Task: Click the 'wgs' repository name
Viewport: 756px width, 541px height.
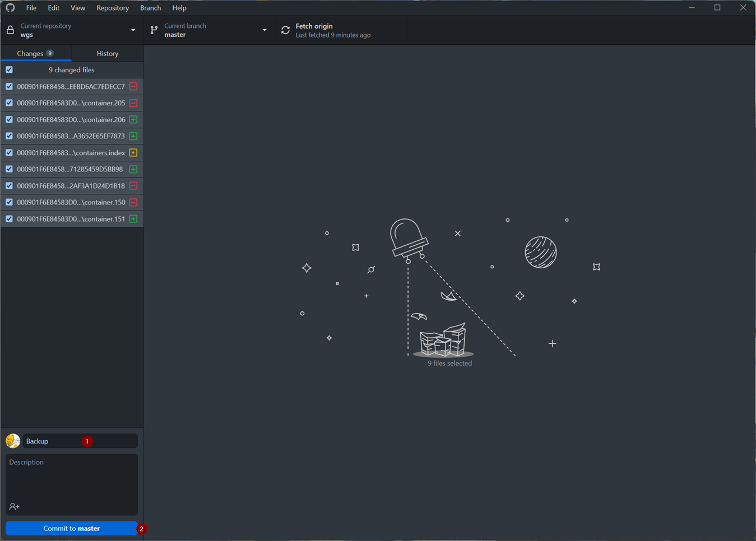Action: pyautogui.click(x=26, y=35)
